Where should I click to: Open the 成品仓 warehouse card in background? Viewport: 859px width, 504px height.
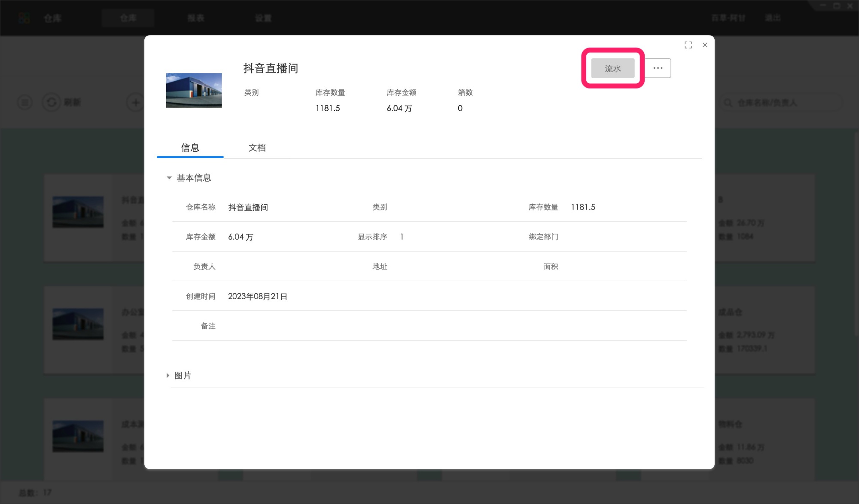coord(765,330)
